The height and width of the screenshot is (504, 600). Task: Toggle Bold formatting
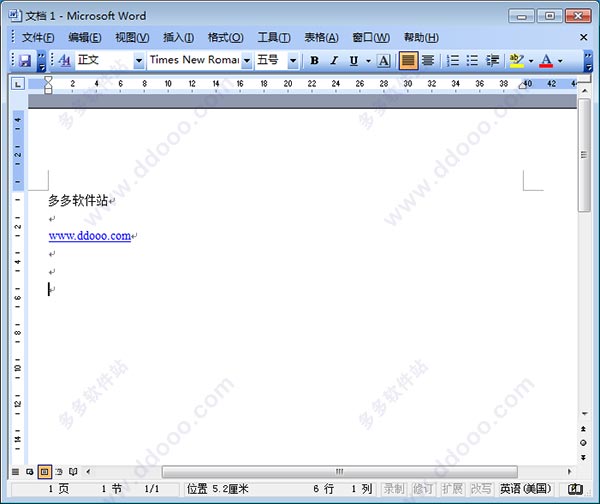pos(314,60)
